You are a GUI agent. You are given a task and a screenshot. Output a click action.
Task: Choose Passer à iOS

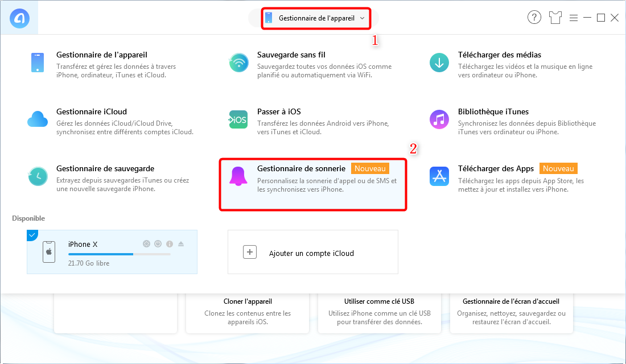(279, 111)
